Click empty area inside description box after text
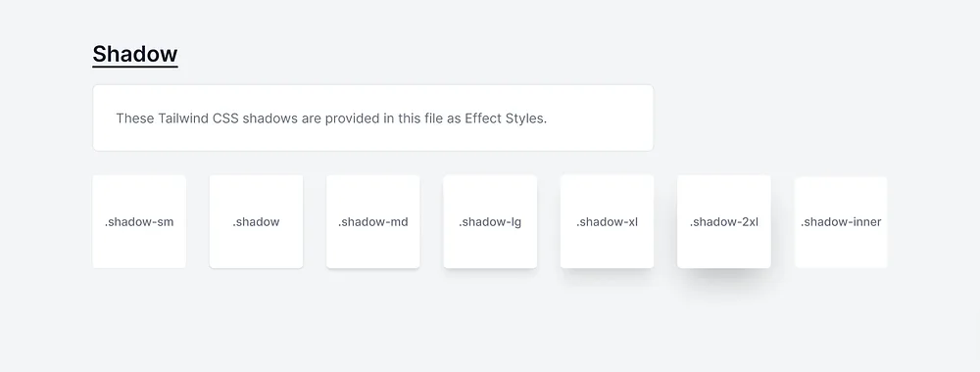Image resolution: width=980 pixels, height=372 pixels. pos(599,118)
